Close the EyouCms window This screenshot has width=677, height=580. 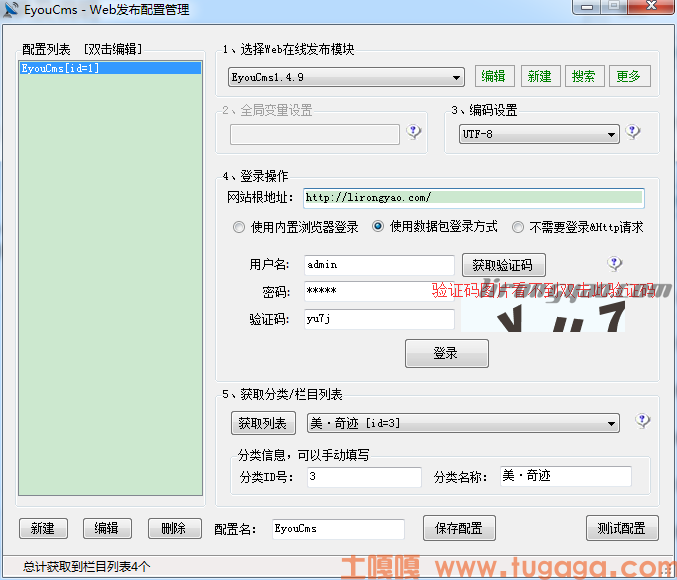(651, 7)
